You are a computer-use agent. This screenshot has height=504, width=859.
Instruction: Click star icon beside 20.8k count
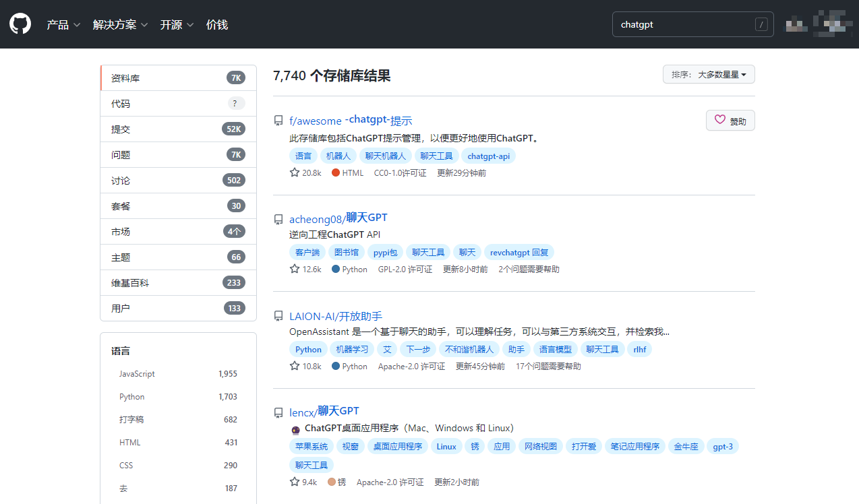[295, 172]
